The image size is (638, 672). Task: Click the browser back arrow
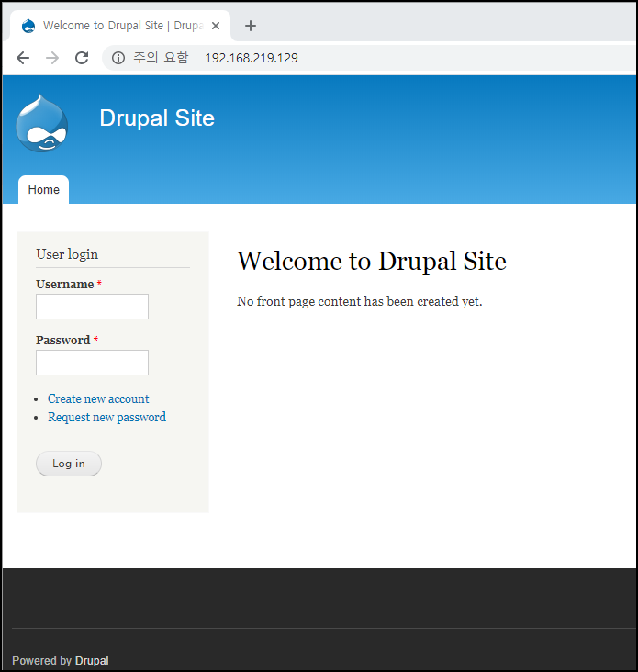23,58
